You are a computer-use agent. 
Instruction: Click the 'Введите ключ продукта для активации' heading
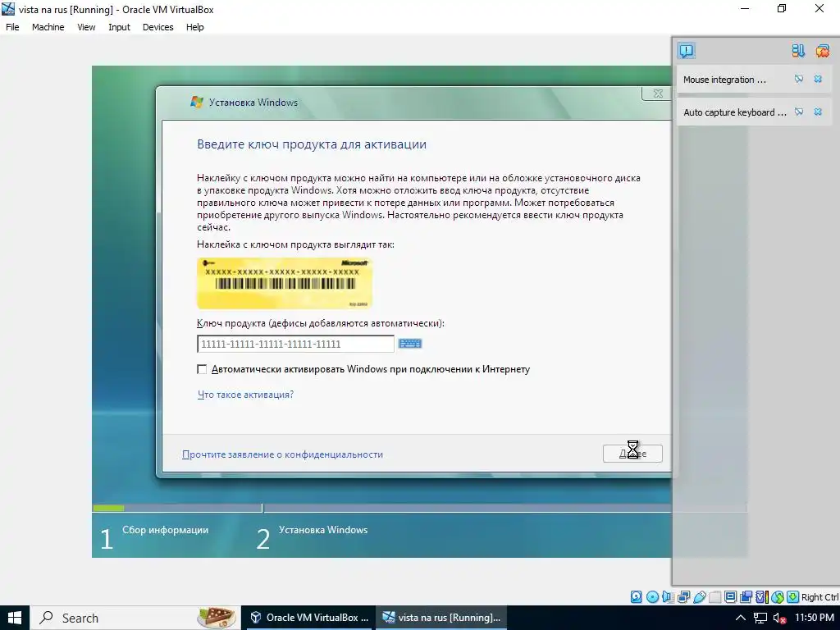click(x=311, y=144)
